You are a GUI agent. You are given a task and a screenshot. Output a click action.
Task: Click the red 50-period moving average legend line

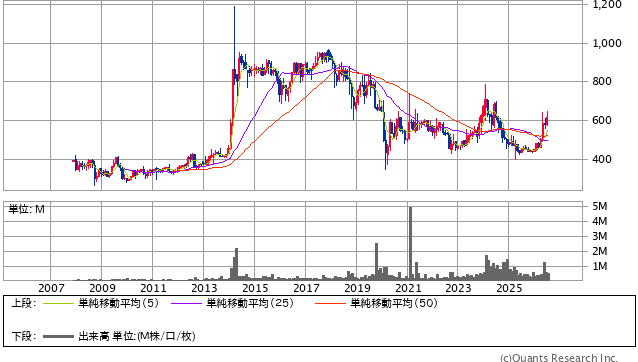click(330, 303)
